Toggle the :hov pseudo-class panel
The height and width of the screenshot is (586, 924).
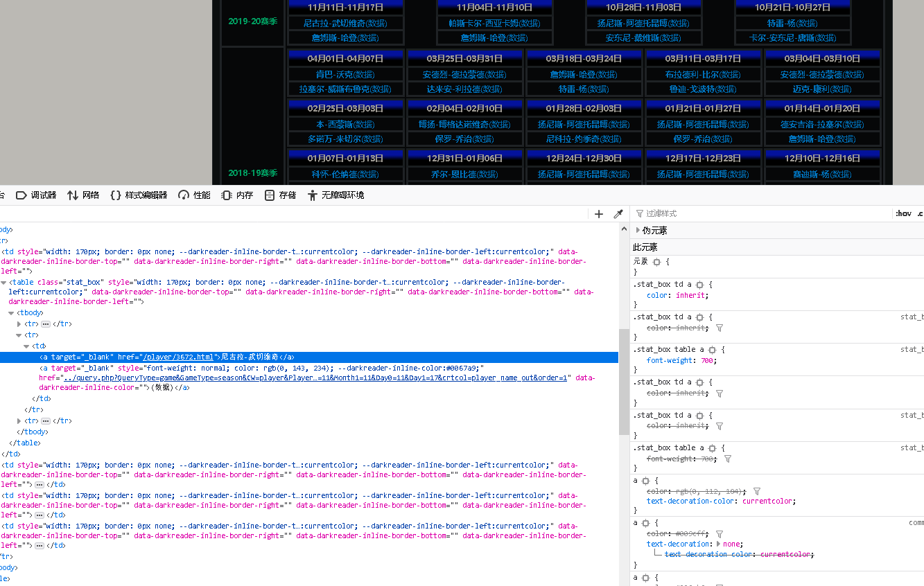tap(903, 214)
